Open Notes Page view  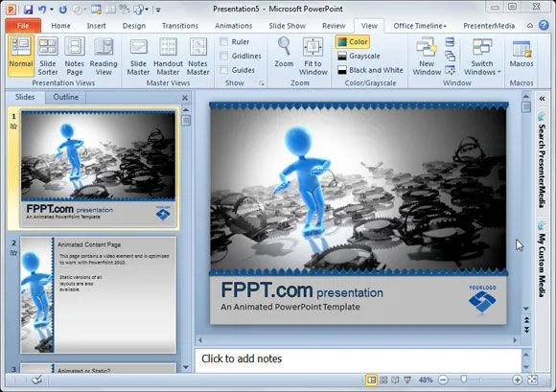75,56
